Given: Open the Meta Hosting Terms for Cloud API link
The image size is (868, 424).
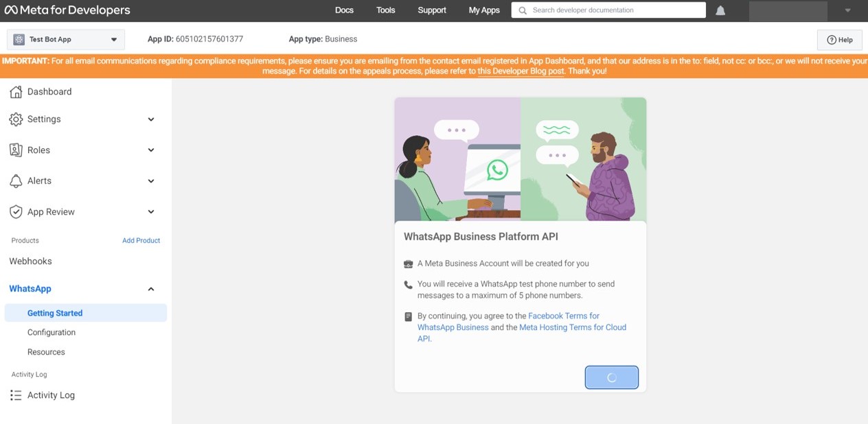Looking at the screenshot, I should 572,328.
